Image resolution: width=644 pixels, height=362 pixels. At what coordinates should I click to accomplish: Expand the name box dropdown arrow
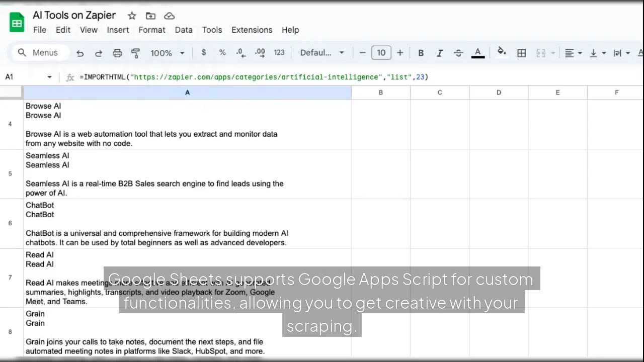[49, 77]
